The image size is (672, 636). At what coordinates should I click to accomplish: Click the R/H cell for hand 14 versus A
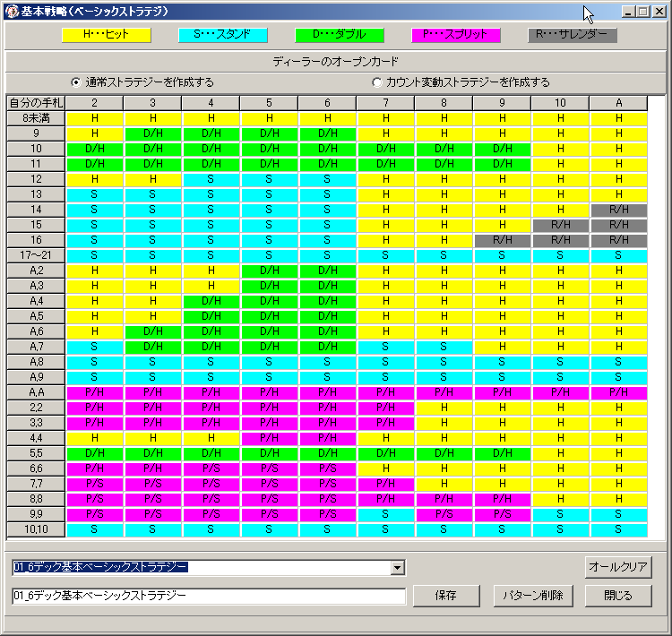[x=619, y=210]
